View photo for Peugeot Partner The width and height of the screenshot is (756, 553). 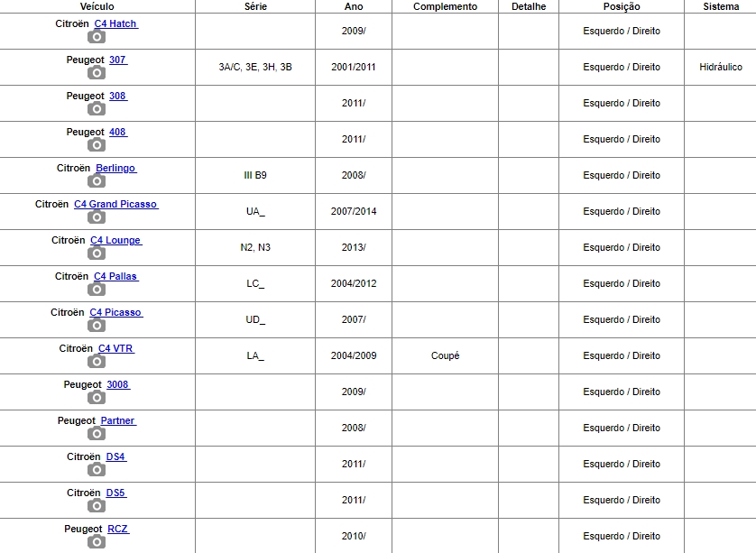click(97, 433)
